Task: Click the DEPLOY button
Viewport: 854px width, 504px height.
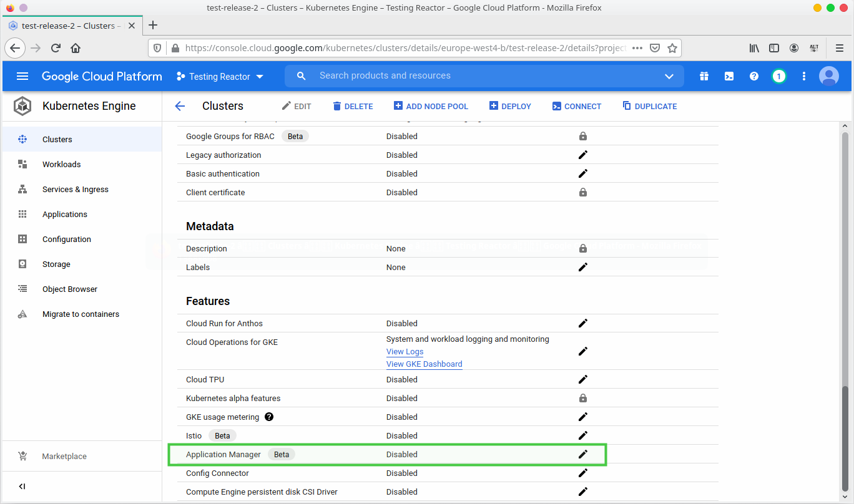Action: 510,106
